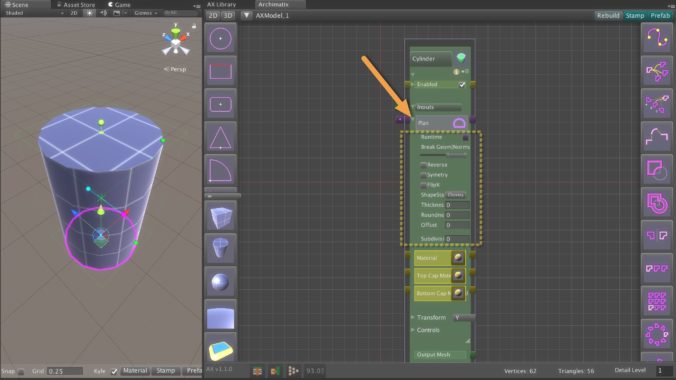Add the Sphere mesh node
This screenshot has height=380, width=676.
pos(220,283)
